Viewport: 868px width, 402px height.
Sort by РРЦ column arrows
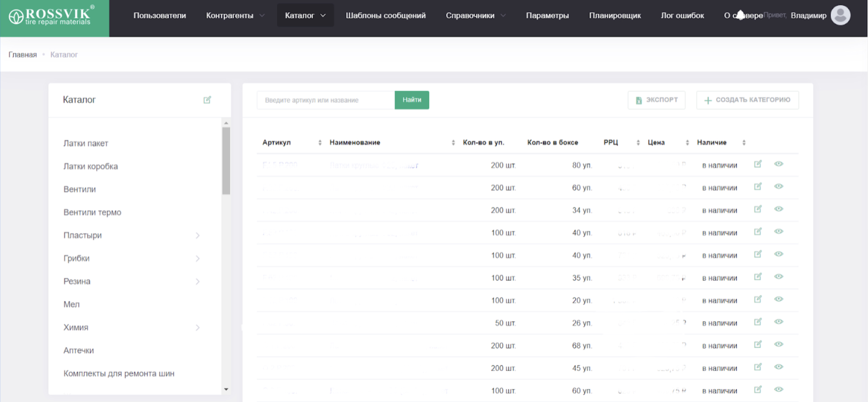638,143
